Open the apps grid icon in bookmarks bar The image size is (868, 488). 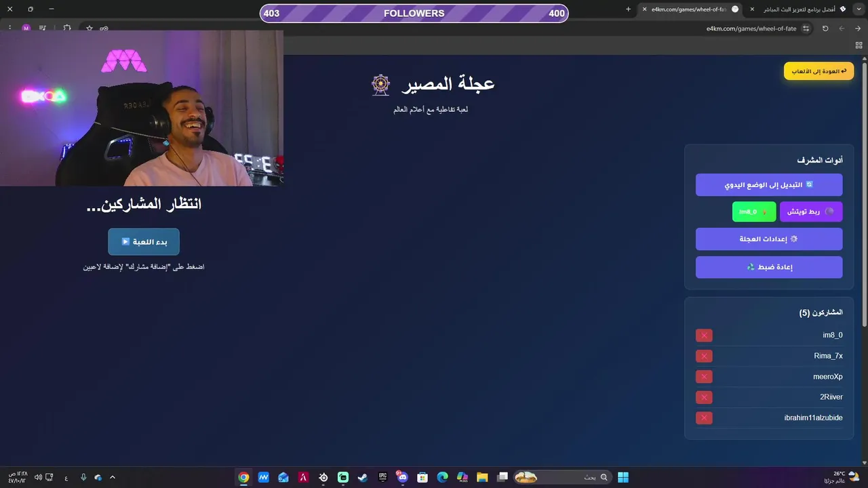pos(859,45)
